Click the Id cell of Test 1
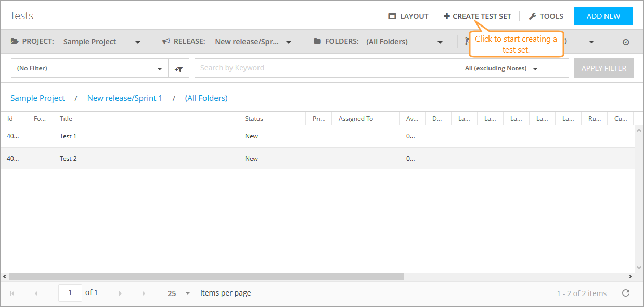644x307 pixels. (12, 136)
